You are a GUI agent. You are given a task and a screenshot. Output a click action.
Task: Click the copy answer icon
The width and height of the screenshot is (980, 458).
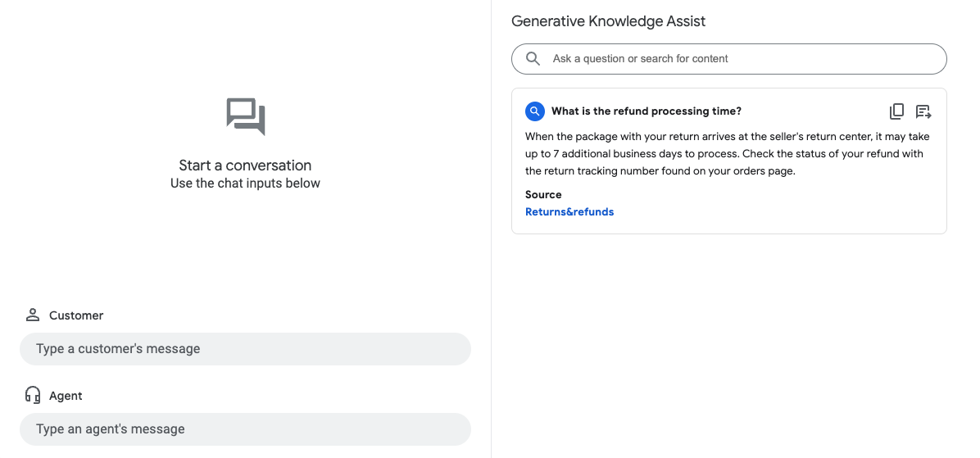(896, 111)
